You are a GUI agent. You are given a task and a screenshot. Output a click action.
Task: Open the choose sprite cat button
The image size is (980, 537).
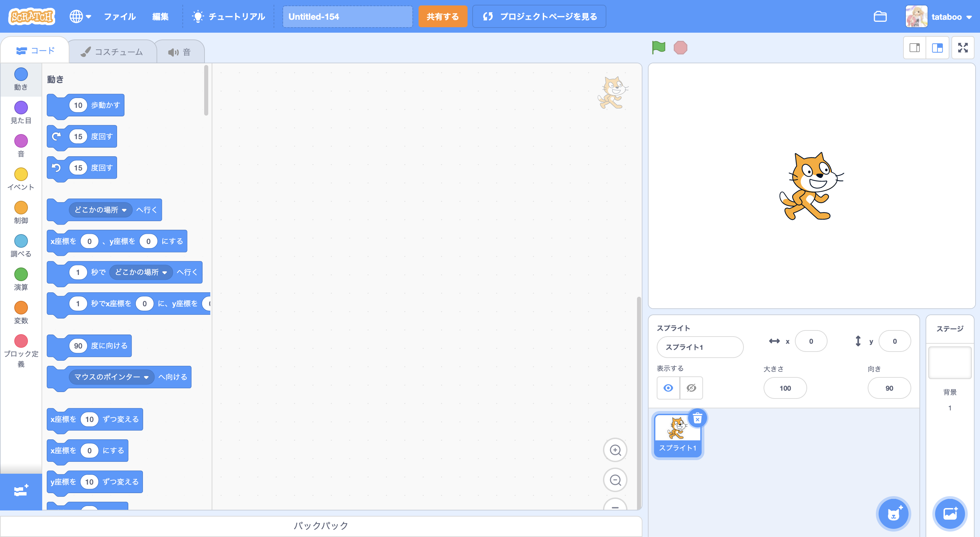click(893, 514)
